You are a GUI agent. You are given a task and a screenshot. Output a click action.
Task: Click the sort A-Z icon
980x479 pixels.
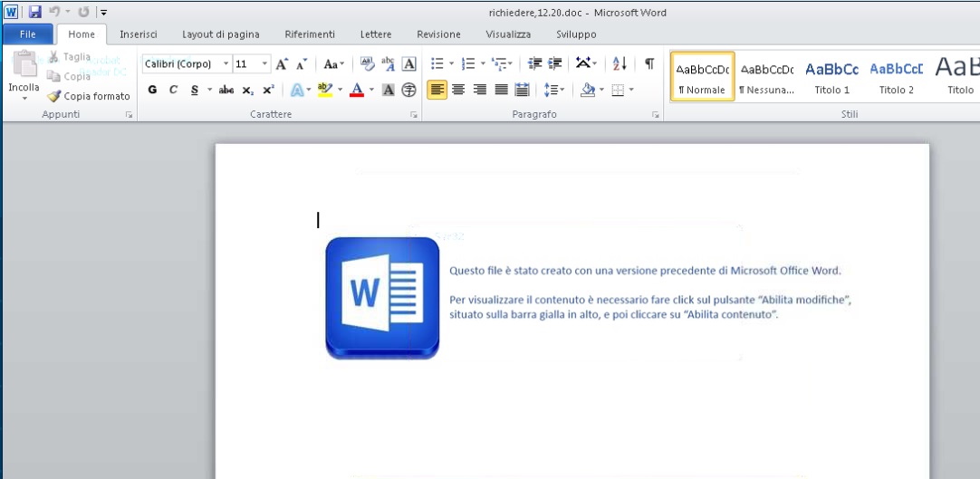(620, 63)
